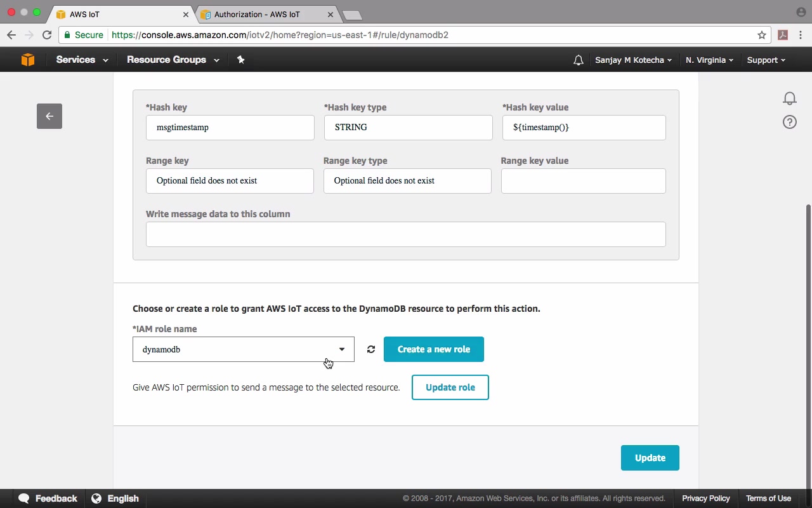Click the Range key field

coord(230,181)
